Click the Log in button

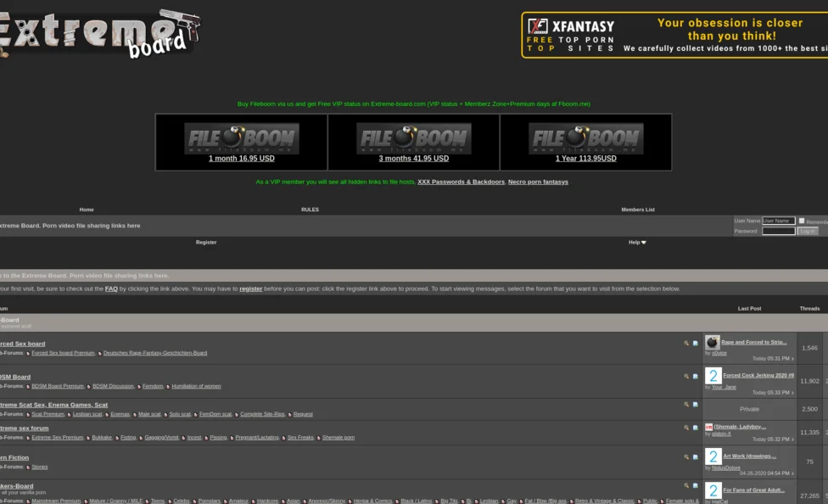tap(808, 231)
